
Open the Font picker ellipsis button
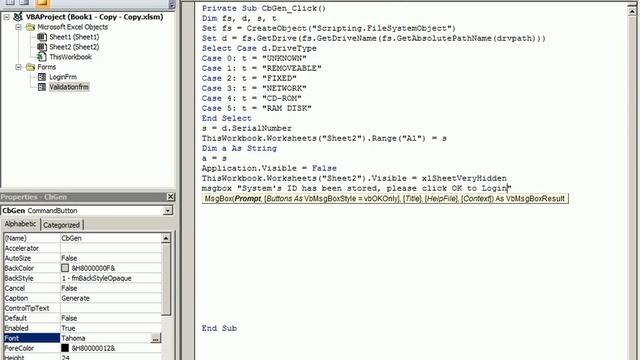(156, 338)
